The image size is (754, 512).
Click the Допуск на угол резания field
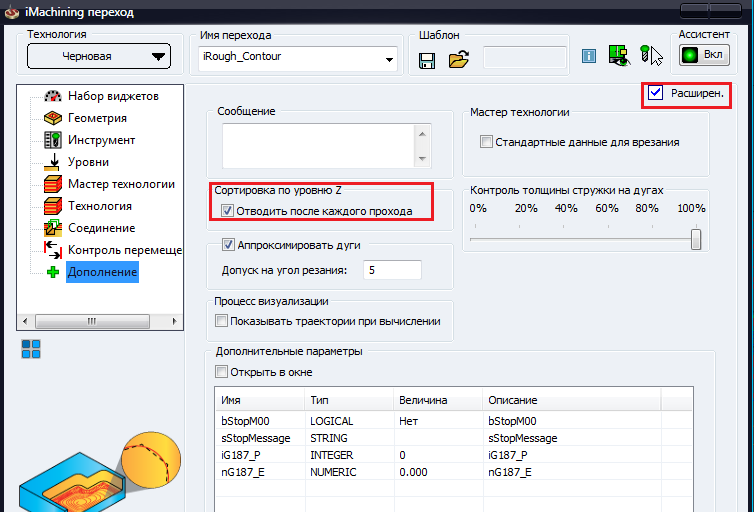click(x=392, y=270)
